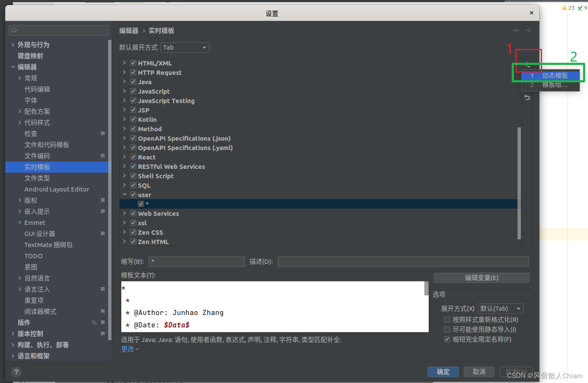Expand the Java template group
The height and width of the screenshot is (383, 588).
point(124,82)
